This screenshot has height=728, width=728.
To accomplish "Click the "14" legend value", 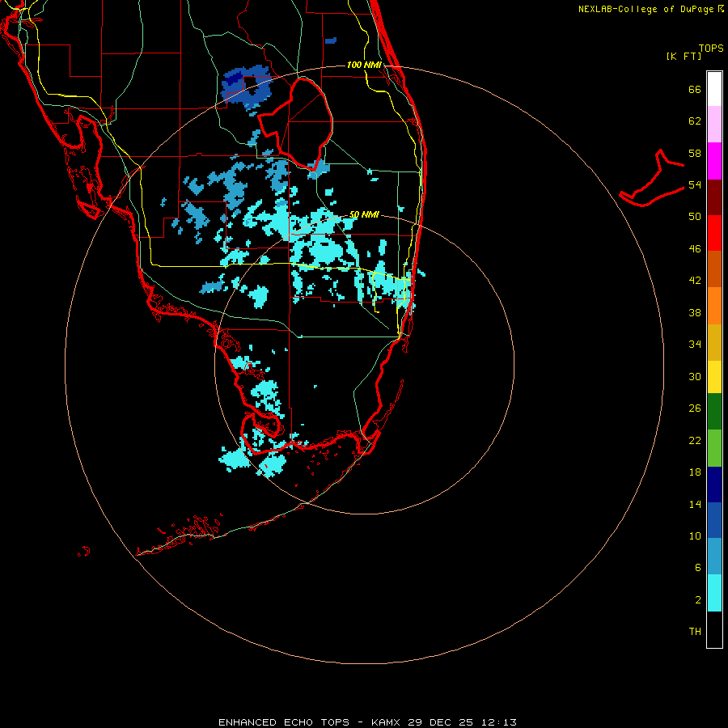I will coord(695,504).
